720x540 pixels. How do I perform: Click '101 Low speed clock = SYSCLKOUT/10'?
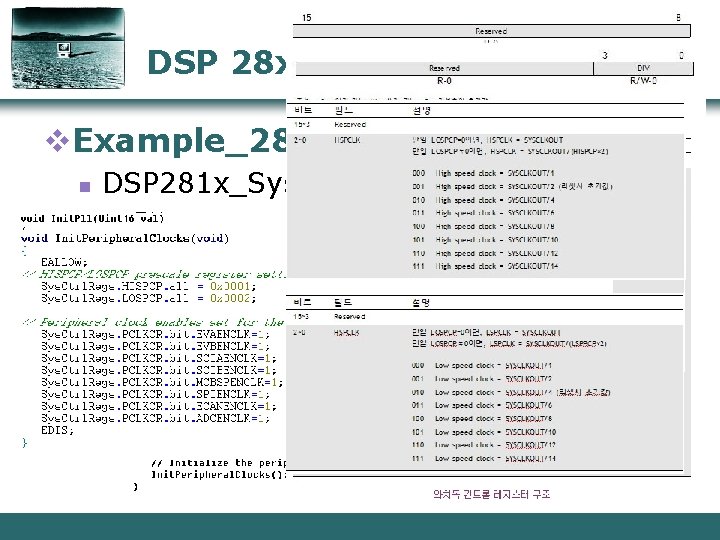[484, 432]
